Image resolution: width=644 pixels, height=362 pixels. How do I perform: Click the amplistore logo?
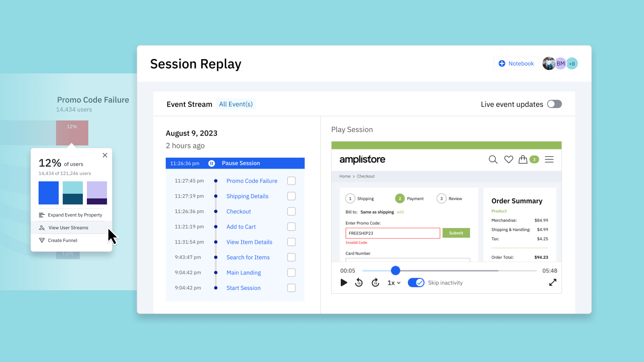click(x=362, y=160)
